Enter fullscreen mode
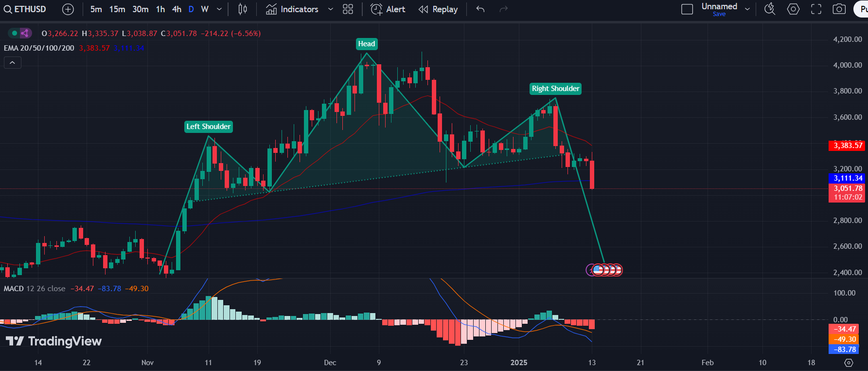 (816, 9)
